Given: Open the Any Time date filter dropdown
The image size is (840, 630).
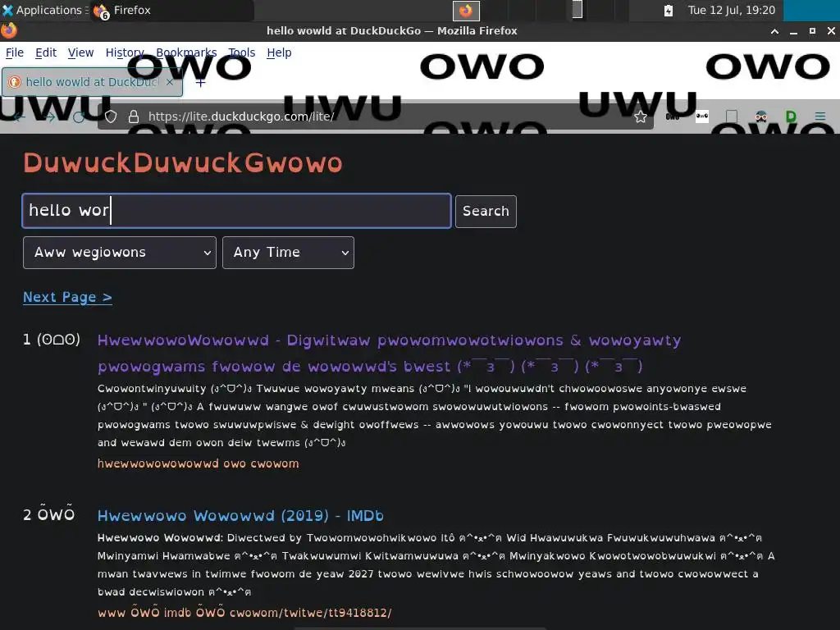Looking at the screenshot, I should point(288,253).
